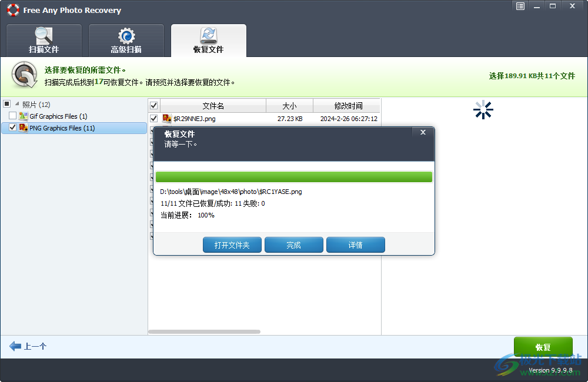Switch to the 扫描文件 tab
The width and height of the screenshot is (588, 382).
click(x=44, y=40)
